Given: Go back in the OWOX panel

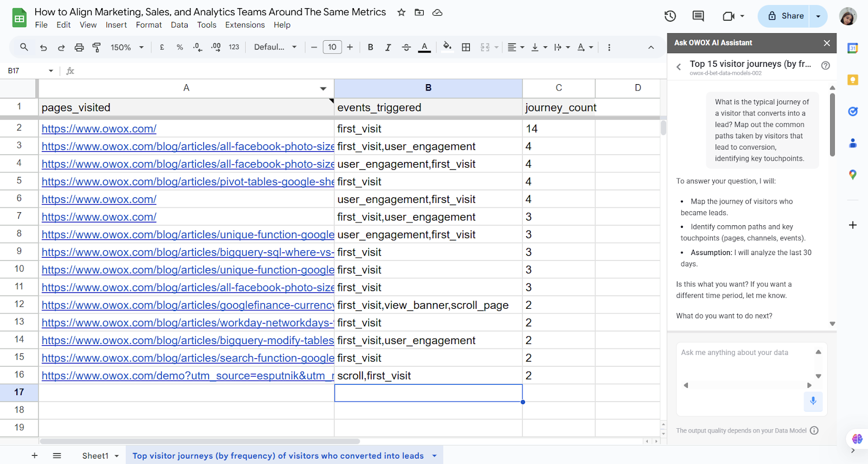Looking at the screenshot, I should pyautogui.click(x=679, y=67).
